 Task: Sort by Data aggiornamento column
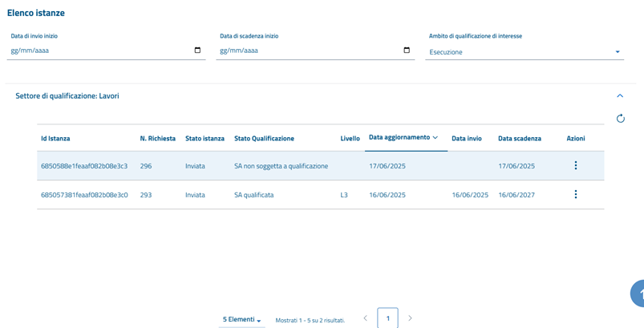[x=403, y=138]
